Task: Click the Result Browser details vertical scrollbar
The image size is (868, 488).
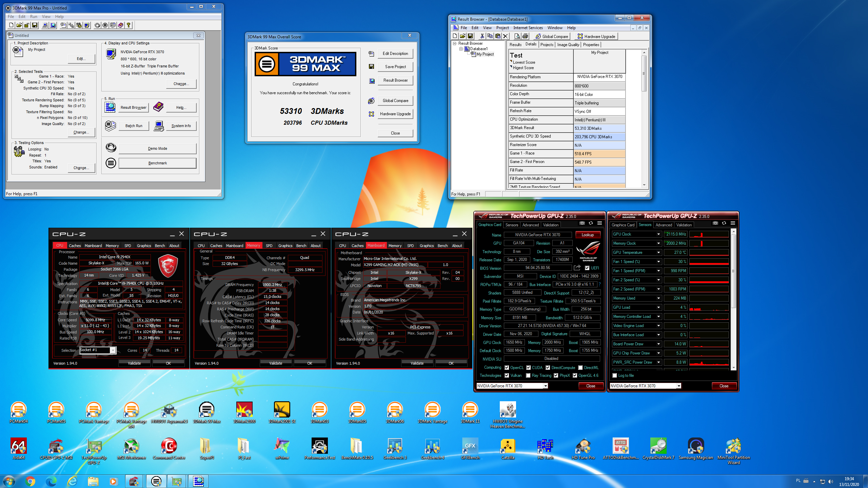Action: click(x=644, y=118)
